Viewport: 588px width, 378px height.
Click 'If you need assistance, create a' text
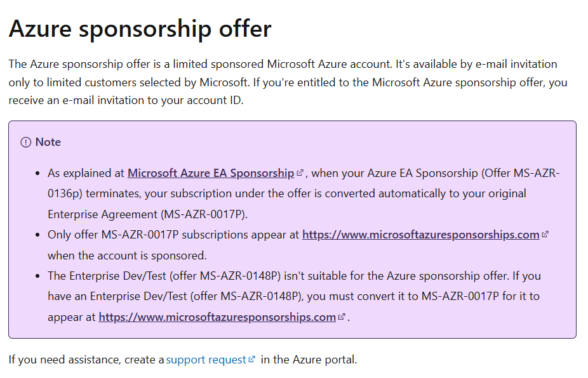tap(86, 360)
